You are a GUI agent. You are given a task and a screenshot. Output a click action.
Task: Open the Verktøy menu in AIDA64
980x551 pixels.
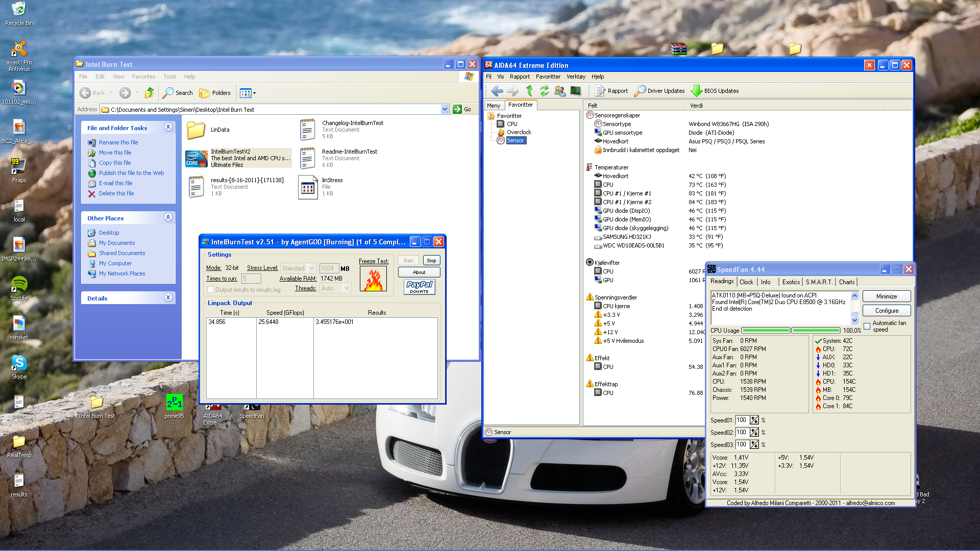pos(576,77)
